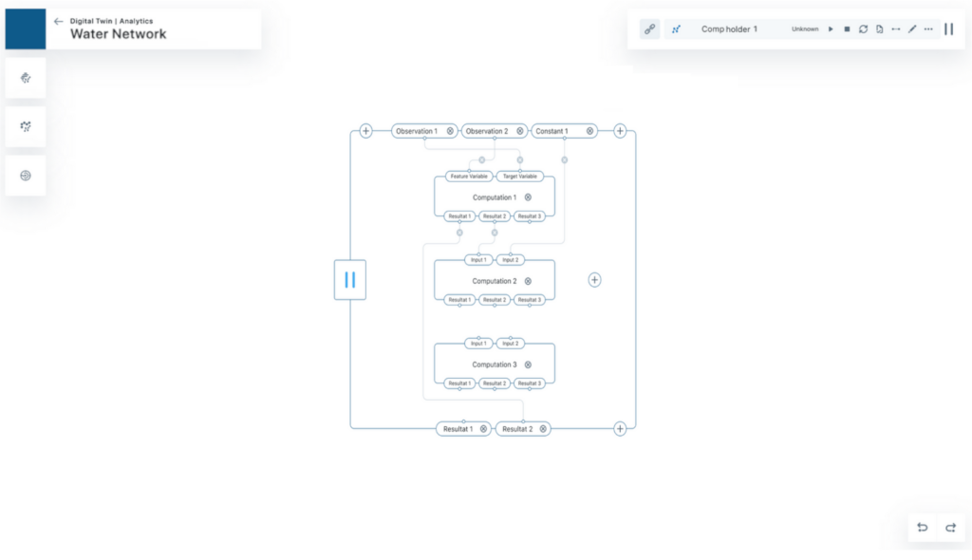Viewport: 972px width, 560px height.
Task: Click the Comp holder 1 name field
Action: tap(729, 29)
